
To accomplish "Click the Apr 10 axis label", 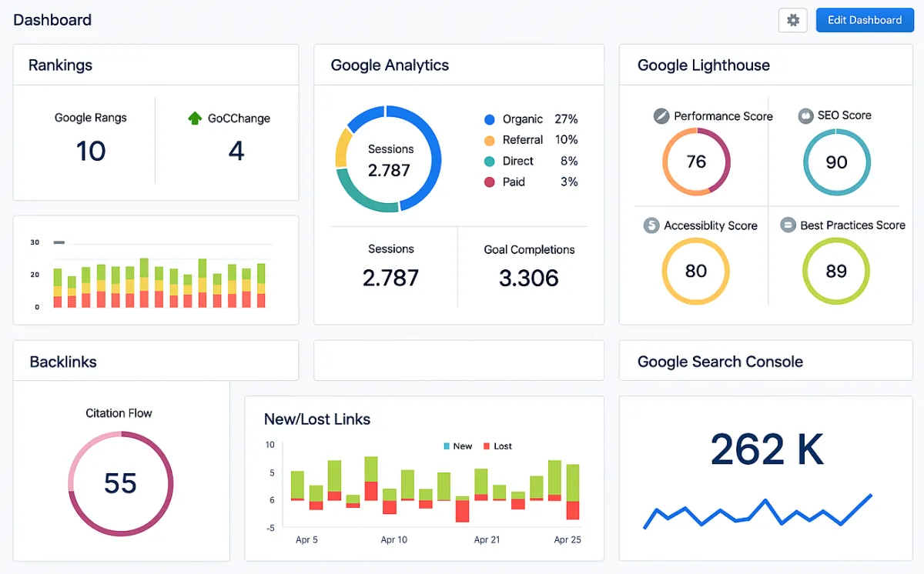I will pyautogui.click(x=394, y=540).
